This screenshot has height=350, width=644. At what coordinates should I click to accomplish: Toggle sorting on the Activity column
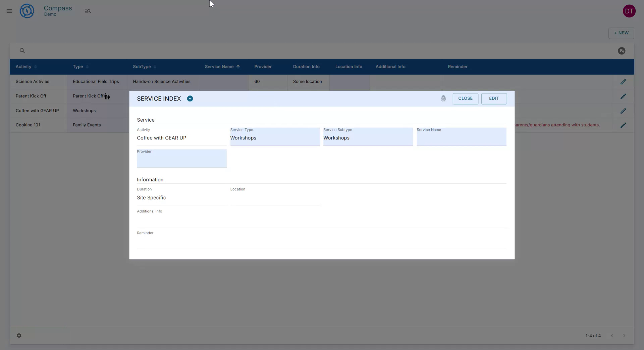click(35, 67)
